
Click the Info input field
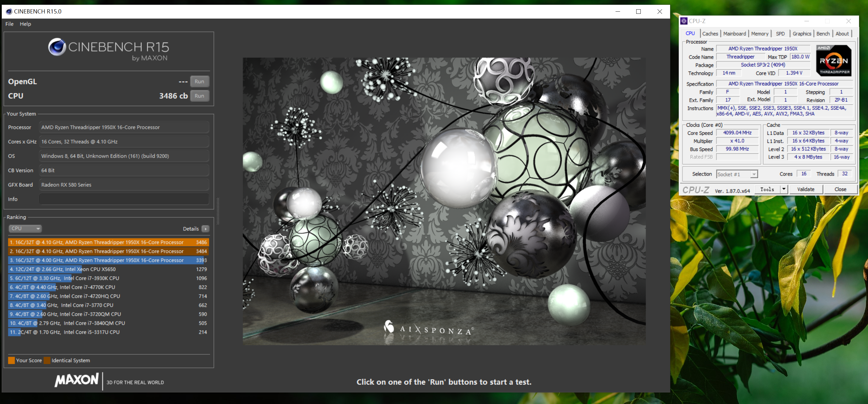tap(124, 199)
